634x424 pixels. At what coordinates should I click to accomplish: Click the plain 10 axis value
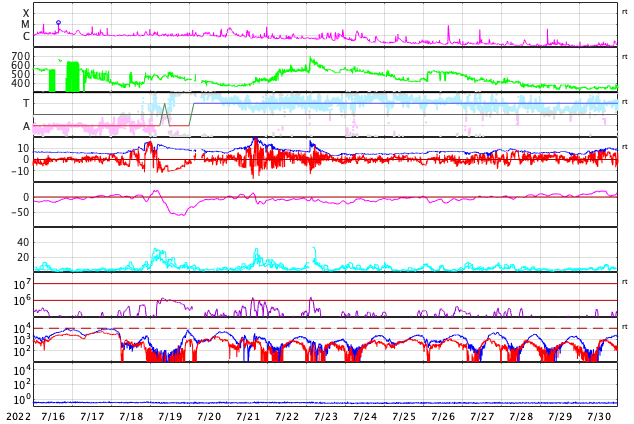tap(23, 148)
